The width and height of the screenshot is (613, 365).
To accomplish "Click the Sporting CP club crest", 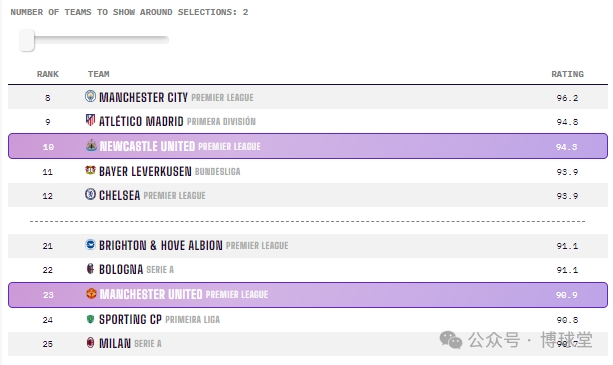I will tap(90, 319).
